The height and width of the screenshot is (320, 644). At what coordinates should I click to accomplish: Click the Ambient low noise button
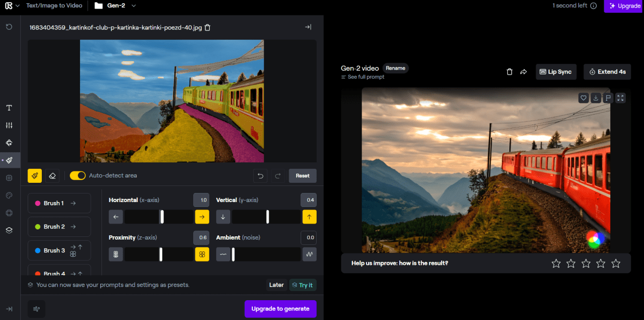pos(223,254)
